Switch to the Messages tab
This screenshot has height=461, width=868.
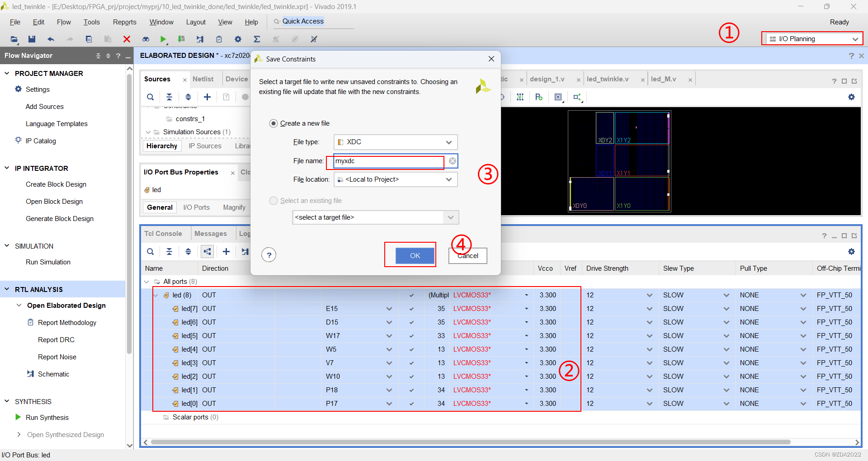click(x=211, y=234)
